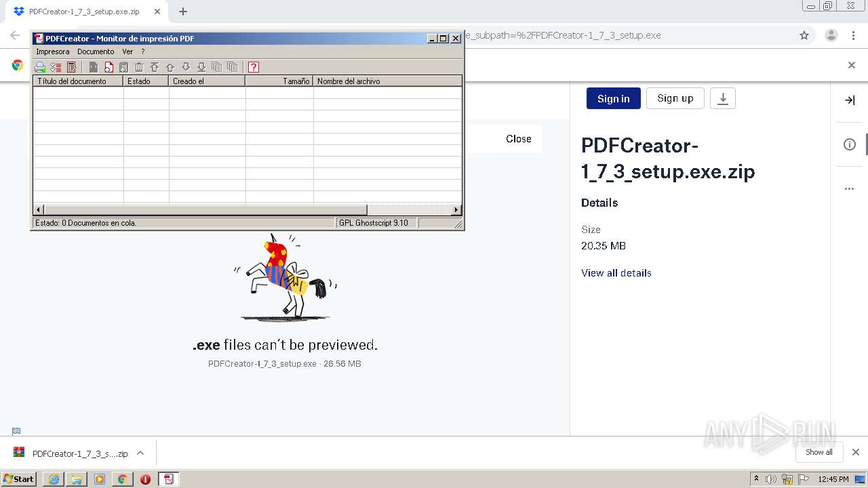Collapse the Dropbox details sidebar arrow
The width and height of the screenshot is (868, 488).
[850, 100]
